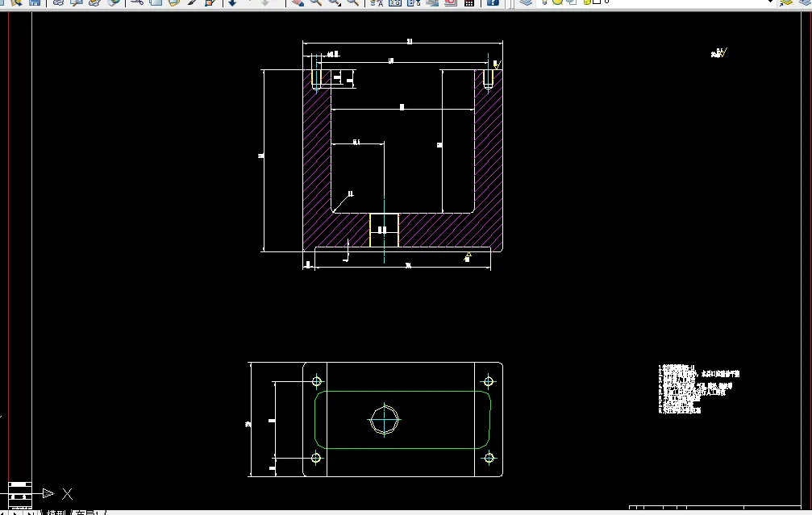812x515 pixels.
Task: Select the surface roughness symbol at top right
Action: [719, 53]
